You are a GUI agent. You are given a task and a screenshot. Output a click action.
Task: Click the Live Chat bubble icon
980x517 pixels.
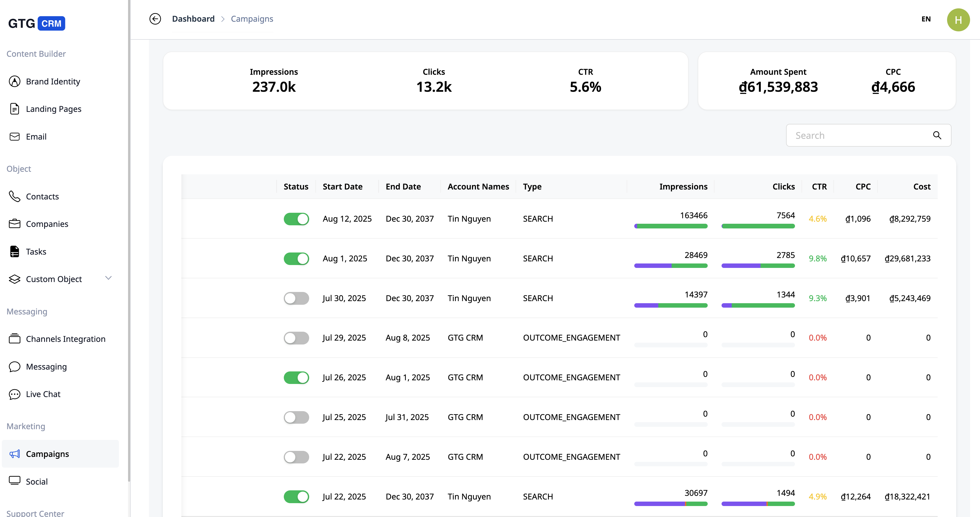[14, 394]
